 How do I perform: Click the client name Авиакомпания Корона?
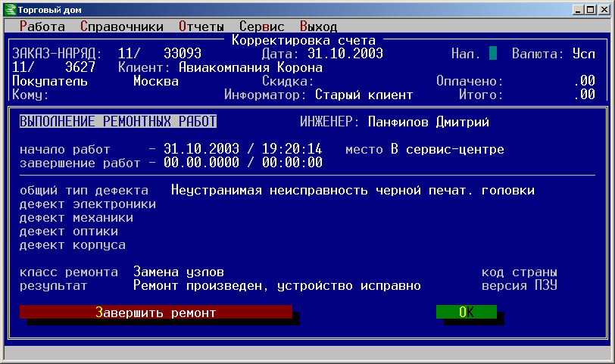(x=251, y=67)
